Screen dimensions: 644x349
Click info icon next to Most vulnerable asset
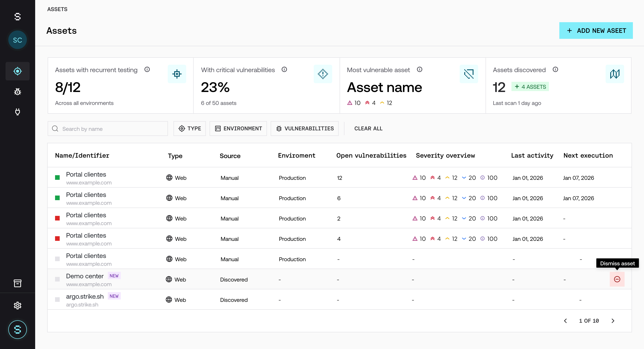coord(419,69)
